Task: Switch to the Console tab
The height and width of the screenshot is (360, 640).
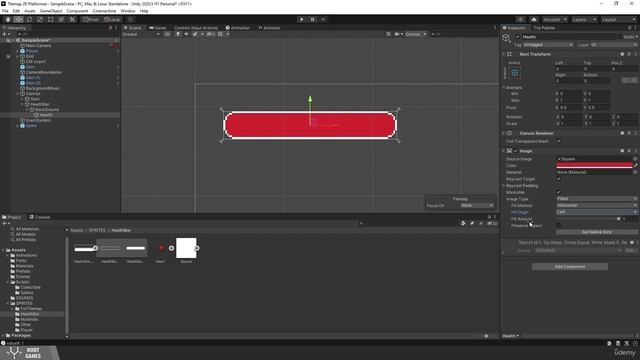Action: point(40,217)
